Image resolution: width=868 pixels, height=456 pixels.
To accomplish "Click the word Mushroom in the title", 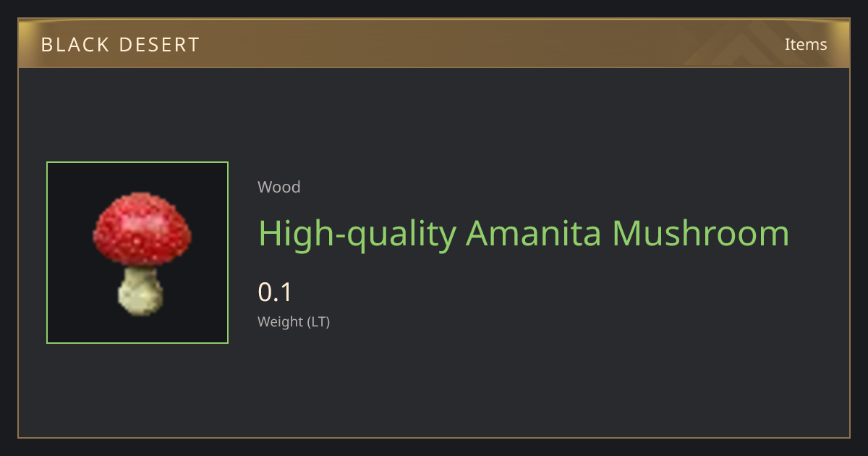I will pyautogui.click(x=700, y=233).
